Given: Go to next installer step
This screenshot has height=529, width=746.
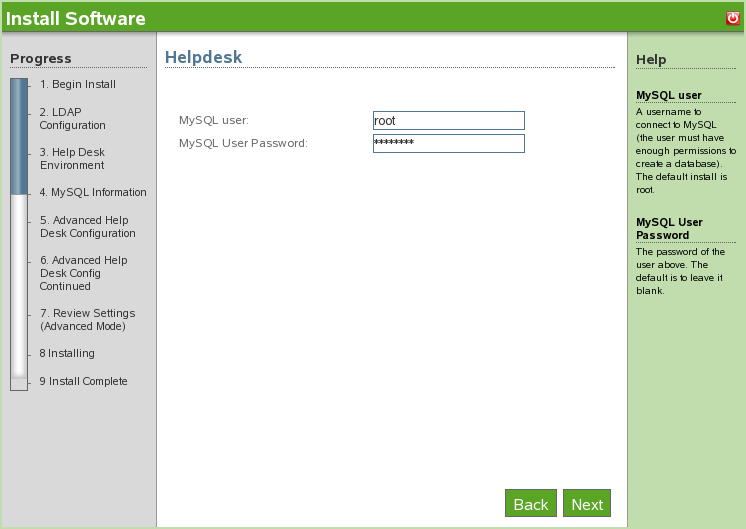Looking at the screenshot, I should pyautogui.click(x=587, y=503).
